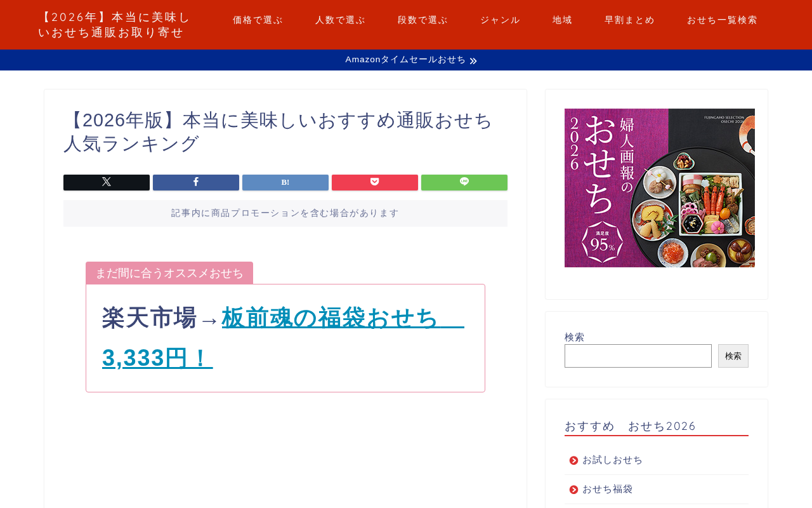Share the article on Facebook
812x508 pixels.
click(196, 182)
